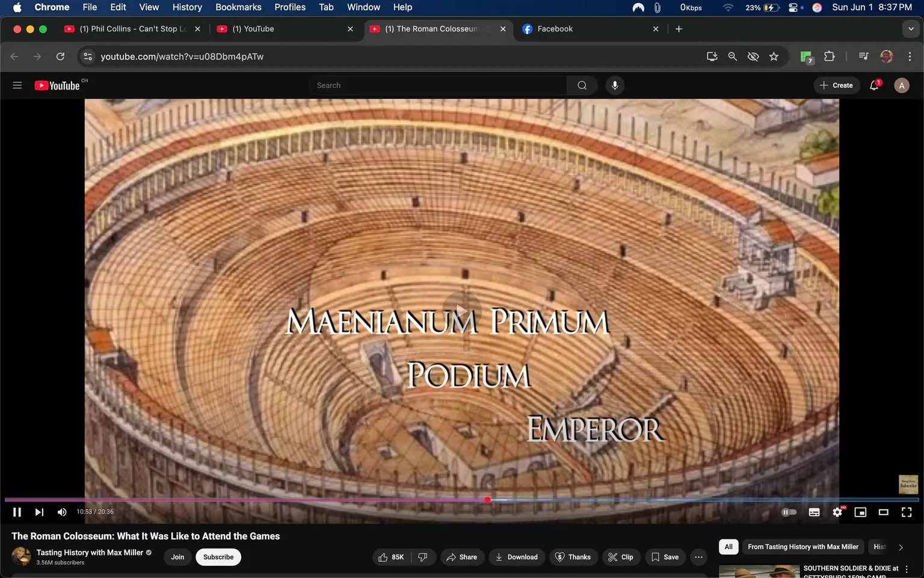
Task: Enter theater mode
Action: point(883,512)
